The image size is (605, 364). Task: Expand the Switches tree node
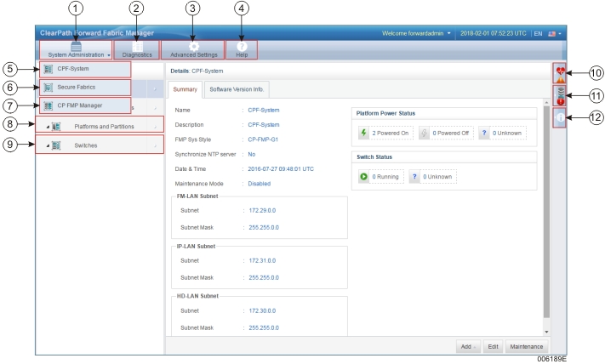tap(47, 145)
